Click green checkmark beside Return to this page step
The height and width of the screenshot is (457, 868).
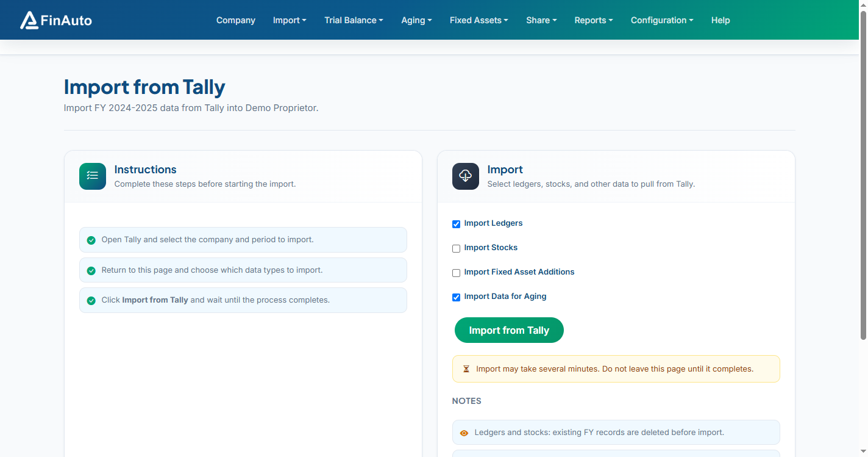pos(91,270)
